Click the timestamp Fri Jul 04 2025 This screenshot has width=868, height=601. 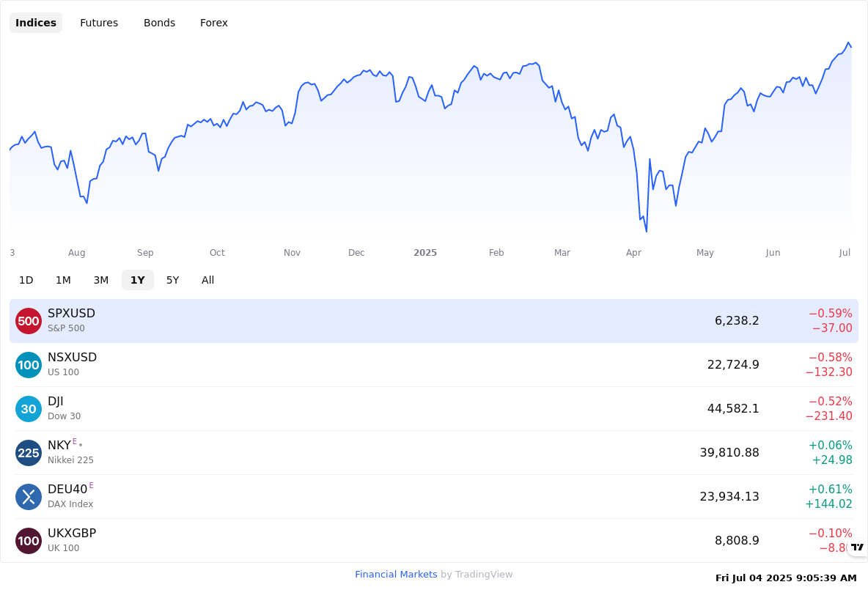[x=786, y=578]
